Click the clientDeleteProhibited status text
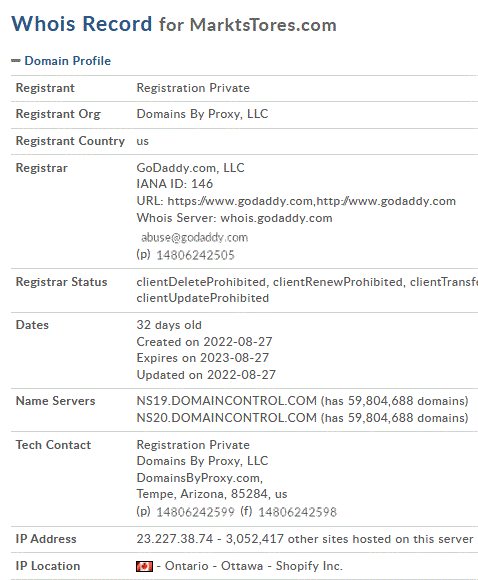The width and height of the screenshot is (478, 580). coord(201,282)
